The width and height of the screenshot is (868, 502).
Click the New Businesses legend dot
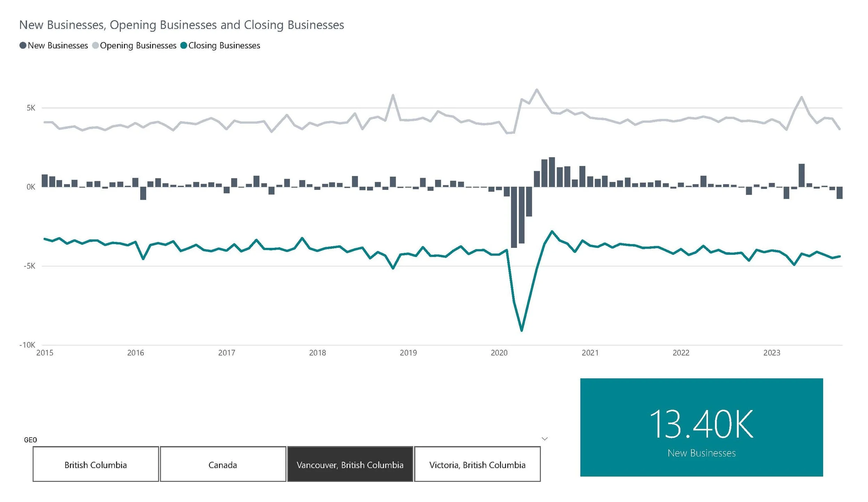tap(23, 45)
